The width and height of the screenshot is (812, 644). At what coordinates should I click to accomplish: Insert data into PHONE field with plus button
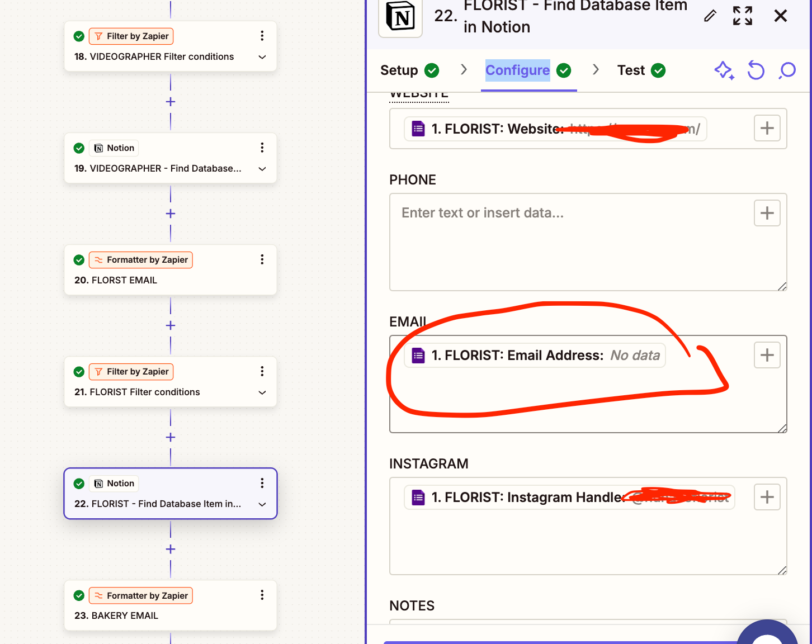click(767, 213)
